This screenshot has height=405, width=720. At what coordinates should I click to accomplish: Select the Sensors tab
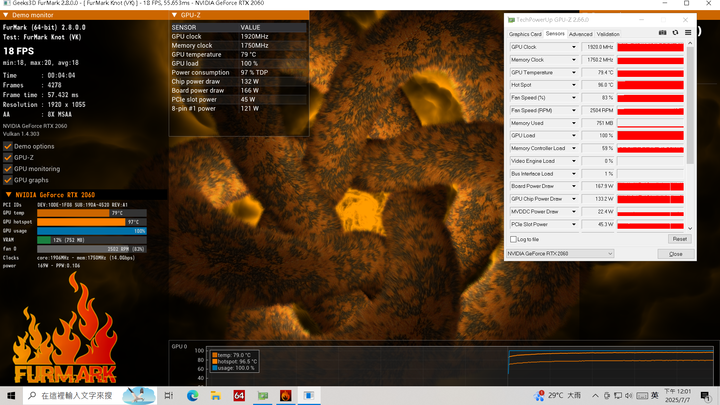555,34
